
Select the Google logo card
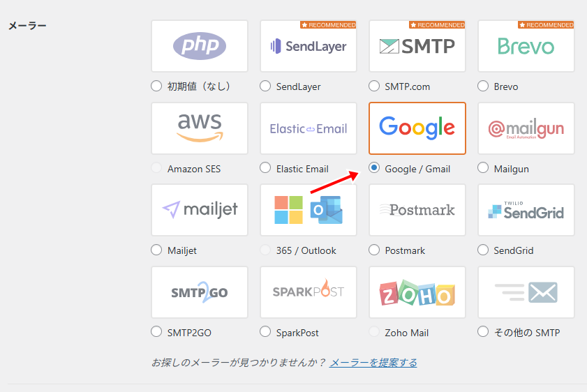417,128
